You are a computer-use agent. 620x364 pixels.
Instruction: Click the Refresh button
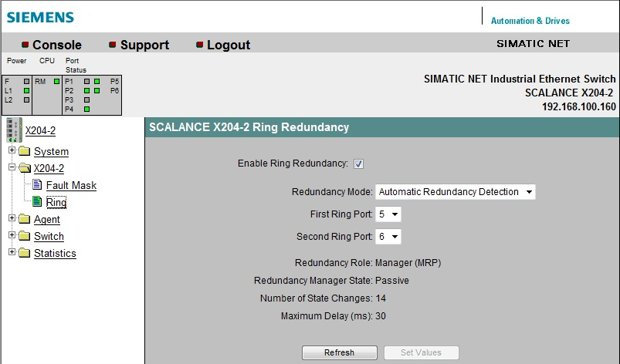[x=339, y=352]
